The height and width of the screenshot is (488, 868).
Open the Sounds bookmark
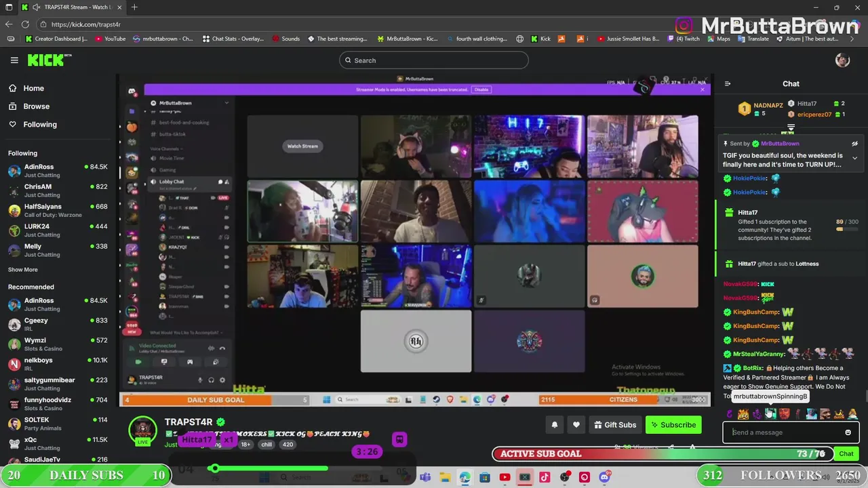coord(285,39)
